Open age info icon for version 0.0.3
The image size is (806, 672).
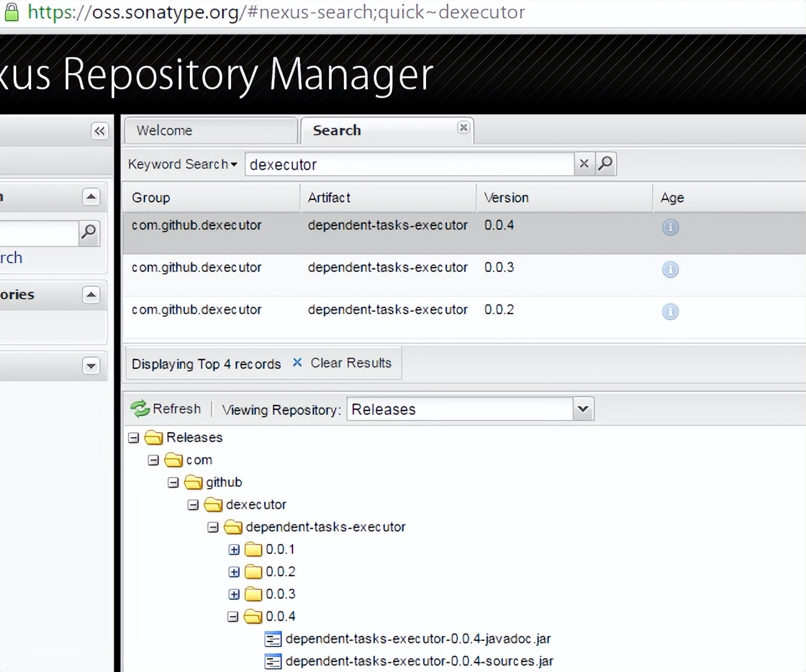(670, 270)
